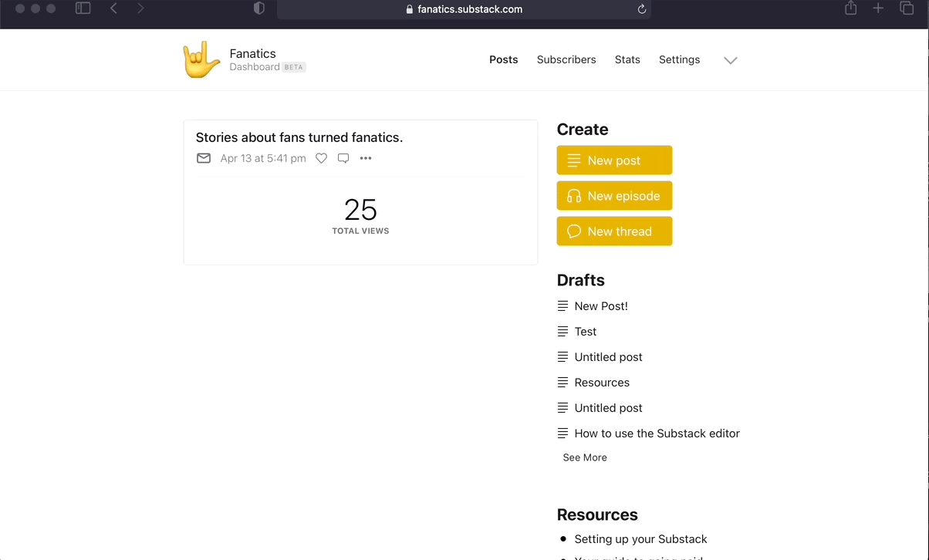Click the draft icon beside Resources
Image resolution: width=929 pixels, height=560 pixels.
coord(562,383)
